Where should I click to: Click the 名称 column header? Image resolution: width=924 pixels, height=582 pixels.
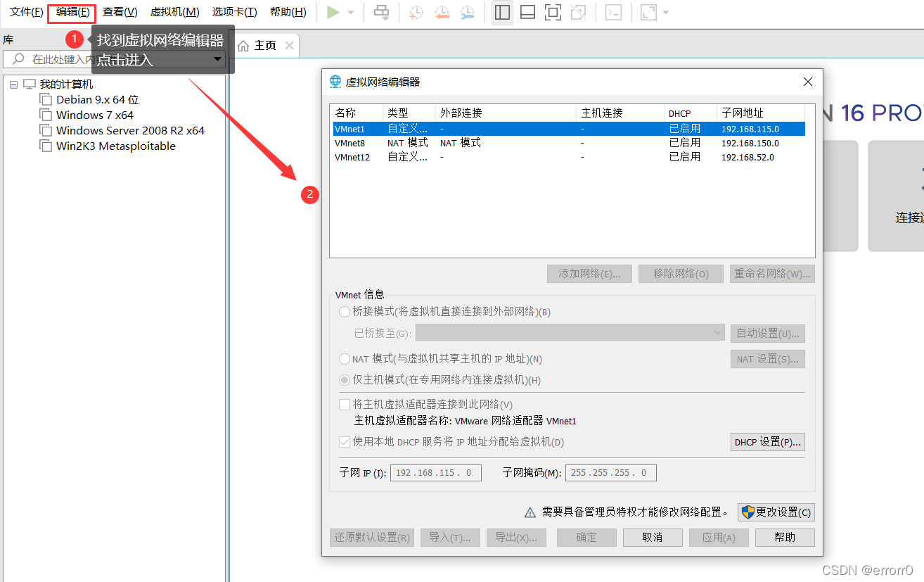click(x=357, y=113)
